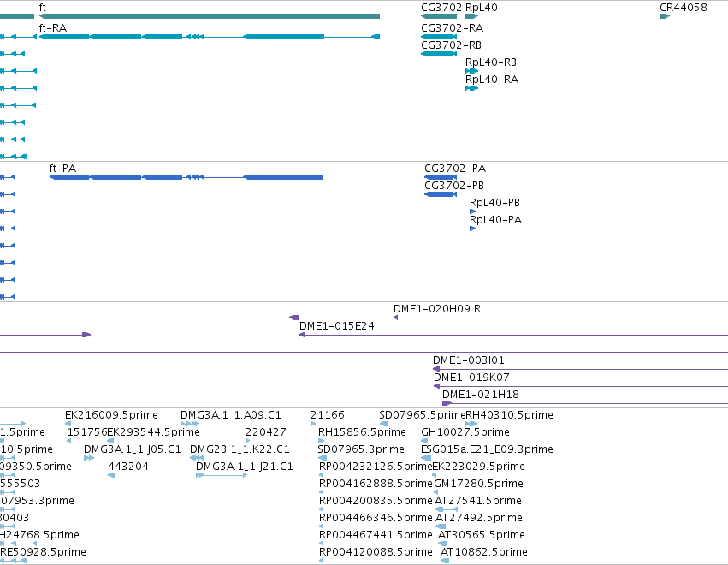Select the ft-RA transcript exon glyph

click(x=210, y=37)
